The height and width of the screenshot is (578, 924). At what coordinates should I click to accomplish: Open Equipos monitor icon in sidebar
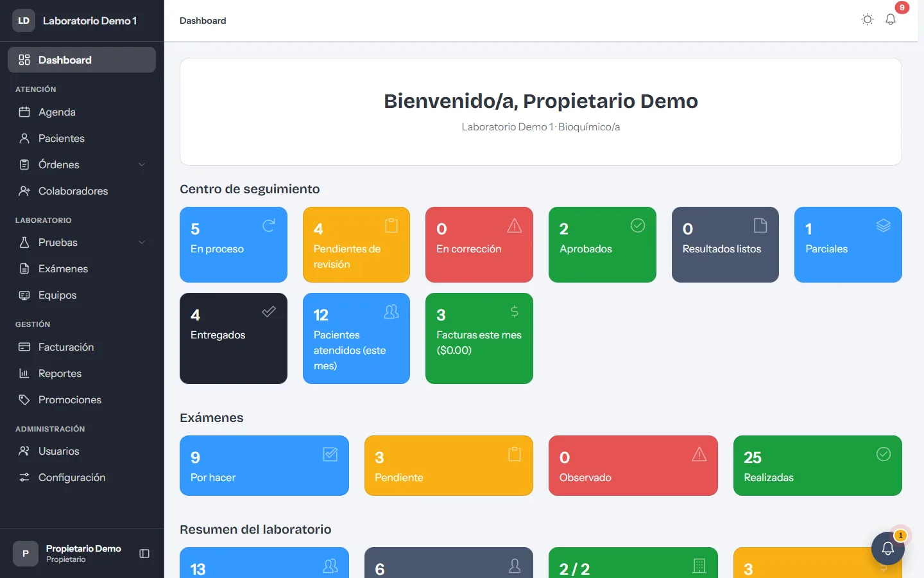24,295
